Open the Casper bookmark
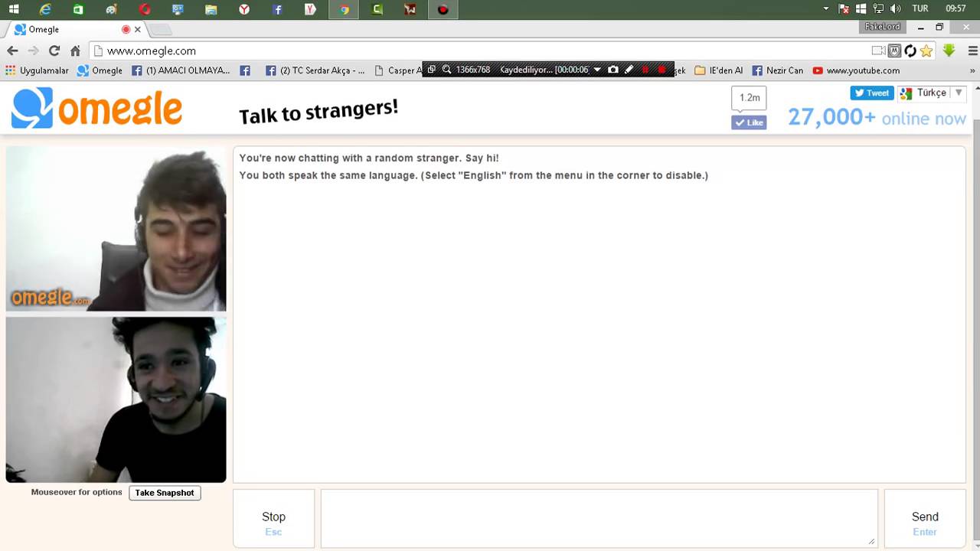The image size is (980, 551). (x=399, y=70)
